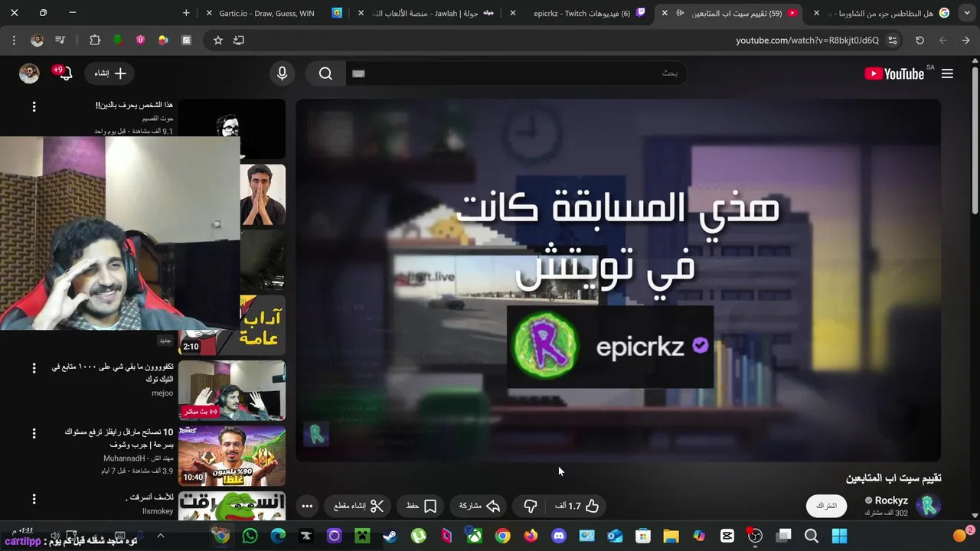Open Windows taskbar search

[x=812, y=536]
